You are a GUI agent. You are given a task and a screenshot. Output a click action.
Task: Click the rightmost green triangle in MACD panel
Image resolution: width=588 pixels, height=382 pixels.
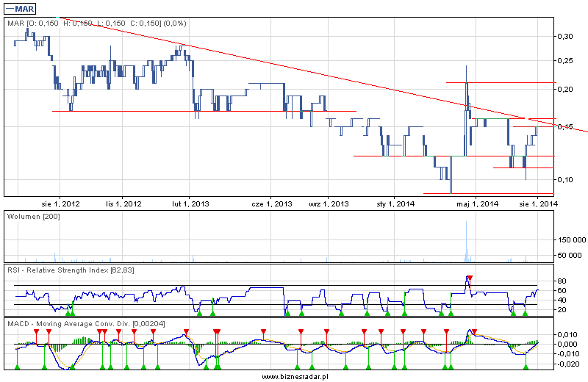coord(525,367)
